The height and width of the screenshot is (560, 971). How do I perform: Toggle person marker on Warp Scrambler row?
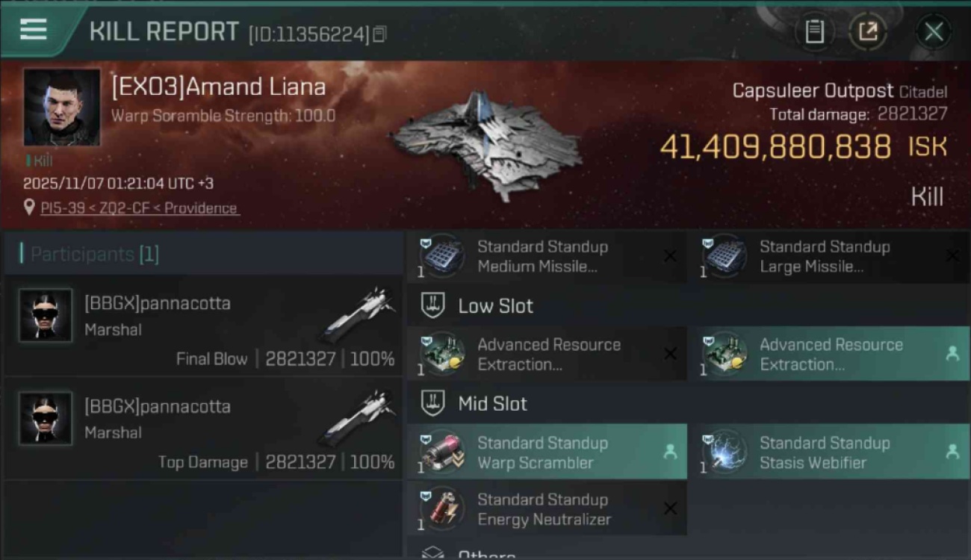(x=670, y=452)
